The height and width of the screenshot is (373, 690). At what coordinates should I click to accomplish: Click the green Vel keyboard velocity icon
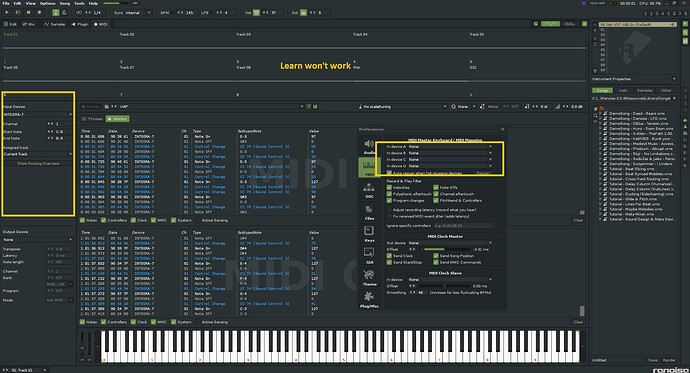pyautogui.click(x=256, y=13)
